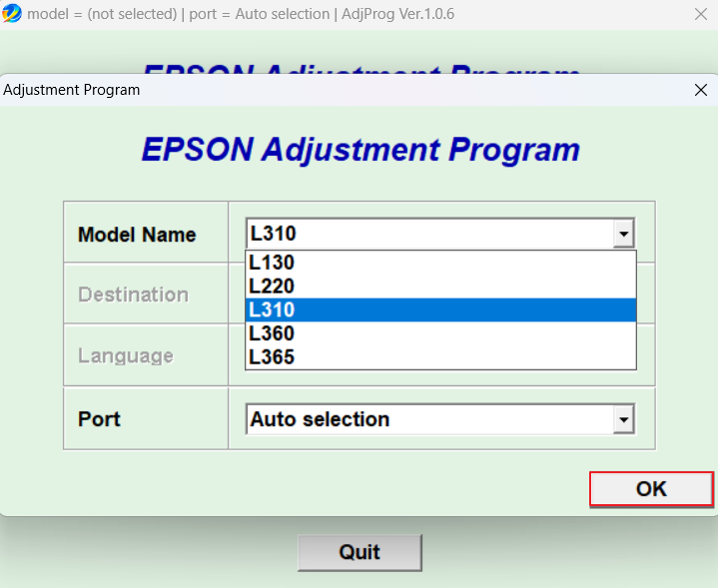This screenshot has height=588, width=718.
Task: Click the Model Name field showing L310
Action: pos(429,235)
